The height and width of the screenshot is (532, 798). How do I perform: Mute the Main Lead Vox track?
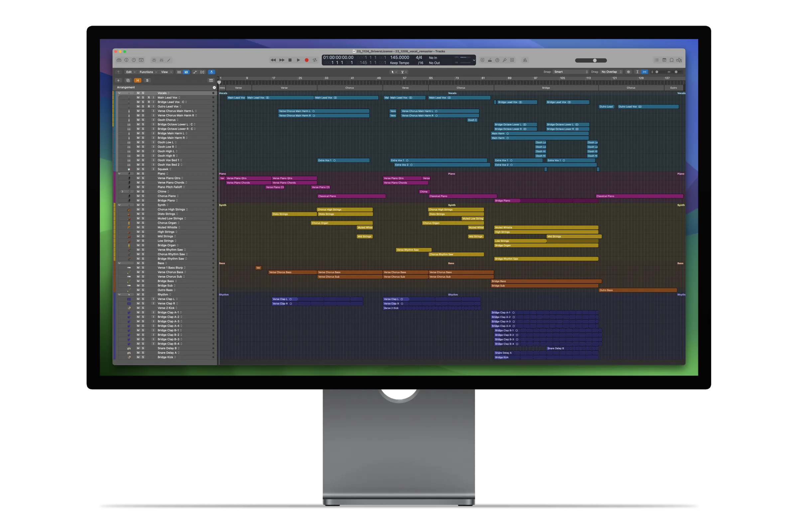tap(138, 98)
